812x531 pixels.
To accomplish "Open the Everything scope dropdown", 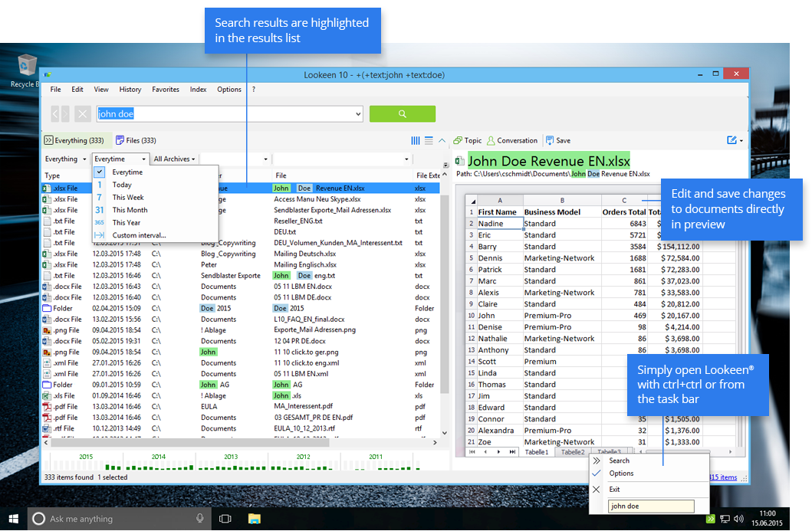I will point(65,159).
